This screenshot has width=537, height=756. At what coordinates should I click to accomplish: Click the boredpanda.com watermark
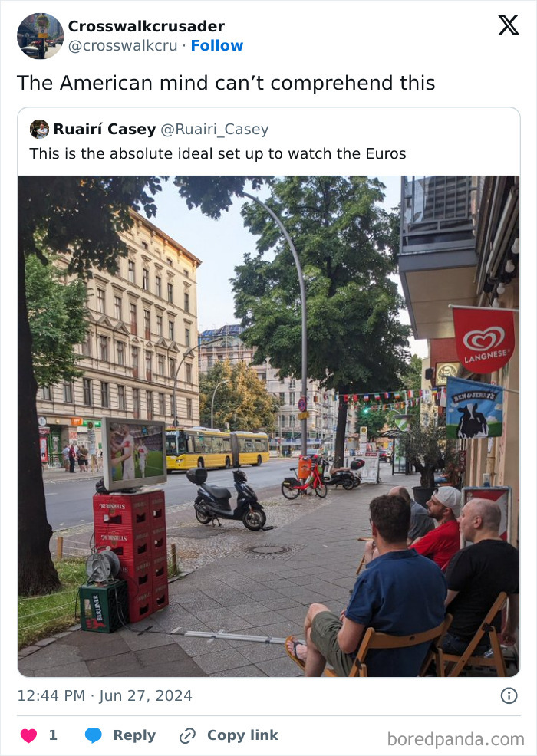coord(456,739)
